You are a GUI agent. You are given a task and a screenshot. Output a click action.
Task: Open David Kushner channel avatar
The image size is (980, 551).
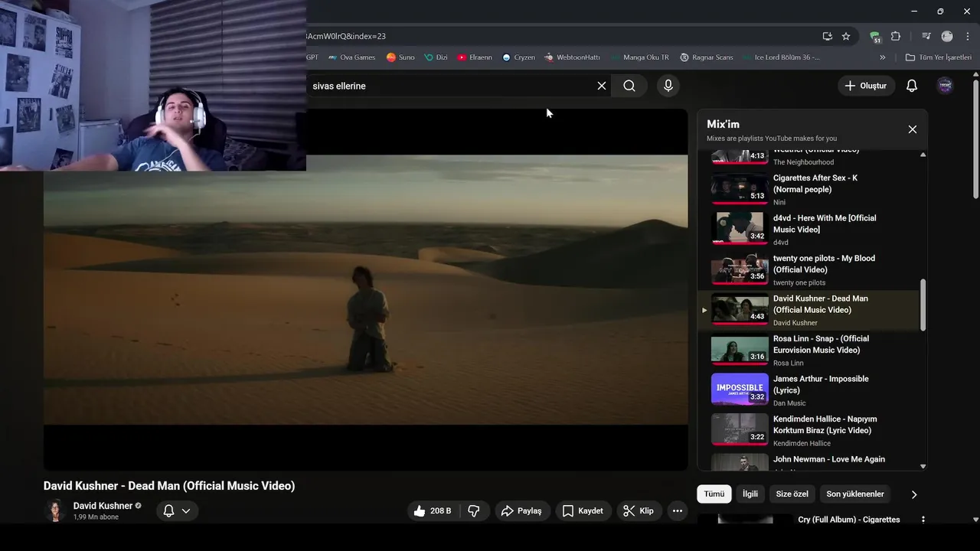55,510
